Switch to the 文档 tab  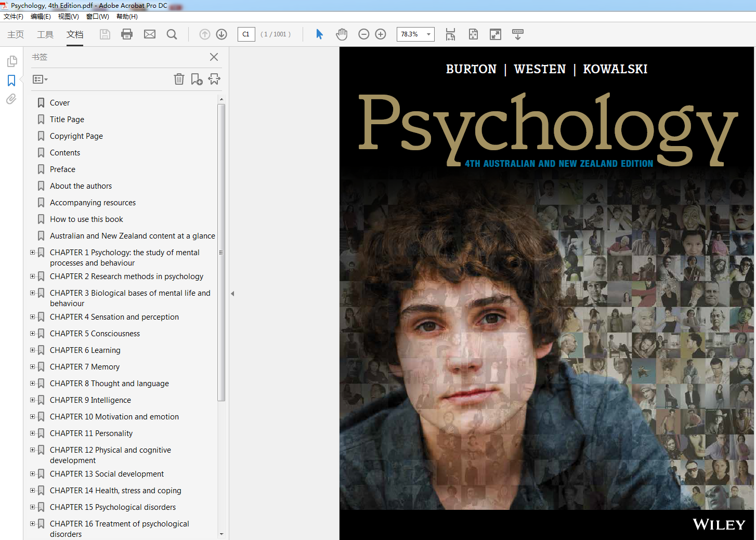click(x=75, y=34)
